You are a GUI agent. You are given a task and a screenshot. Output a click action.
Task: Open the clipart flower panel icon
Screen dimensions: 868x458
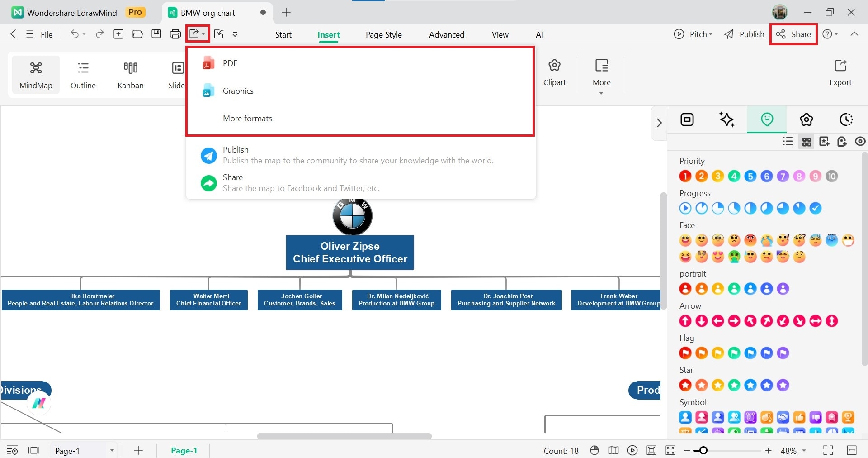click(x=807, y=119)
